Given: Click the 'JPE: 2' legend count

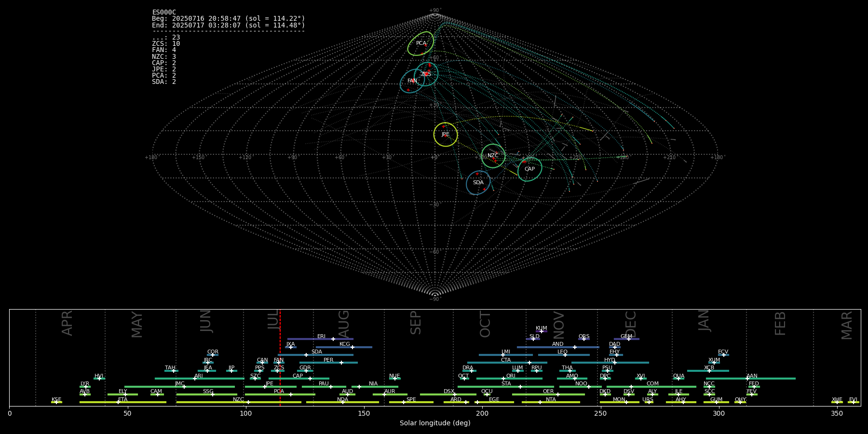Looking at the screenshot, I should (x=164, y=69).
